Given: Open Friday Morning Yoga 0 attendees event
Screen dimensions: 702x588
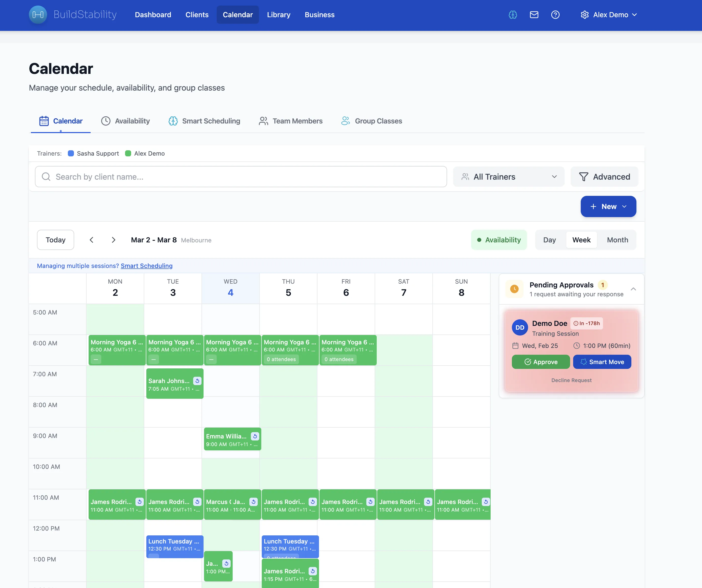Looking at the screenshot, I should (348, 350).
